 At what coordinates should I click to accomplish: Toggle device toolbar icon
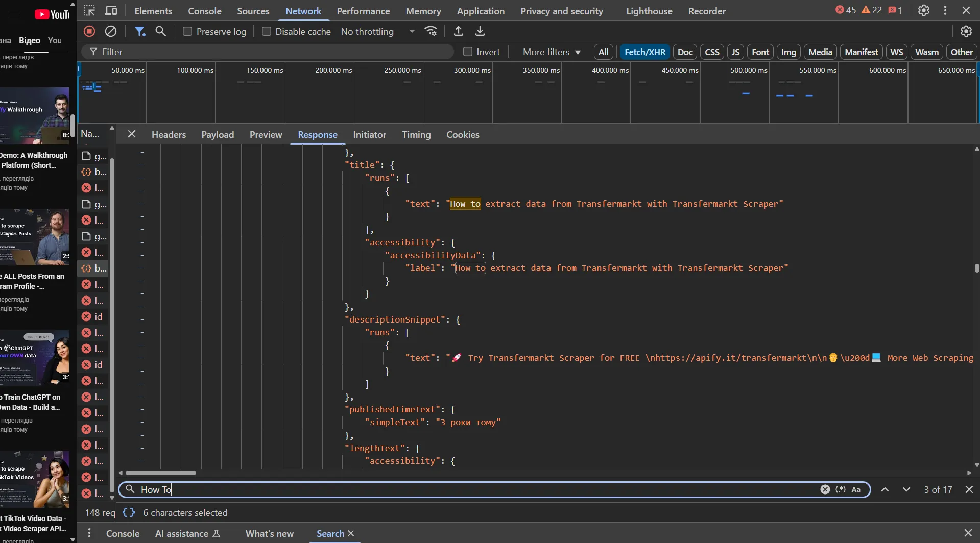tap(111, 11)
